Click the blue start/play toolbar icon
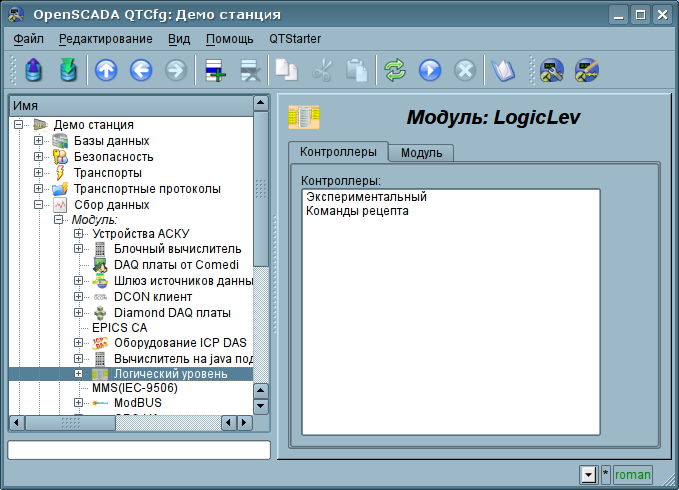This screenshot has height=490, width=679. [x=430, y=70]
